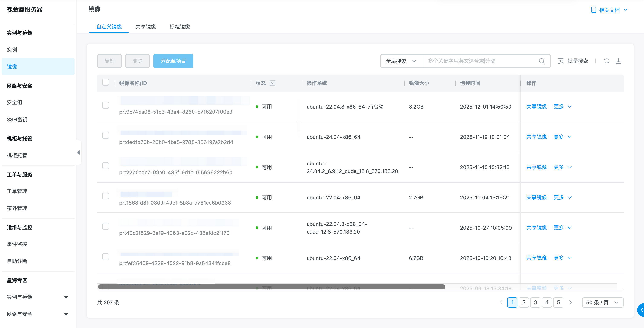Check the row for prt9c745a06 image
644x328 pixels.
tap(105, 105)
